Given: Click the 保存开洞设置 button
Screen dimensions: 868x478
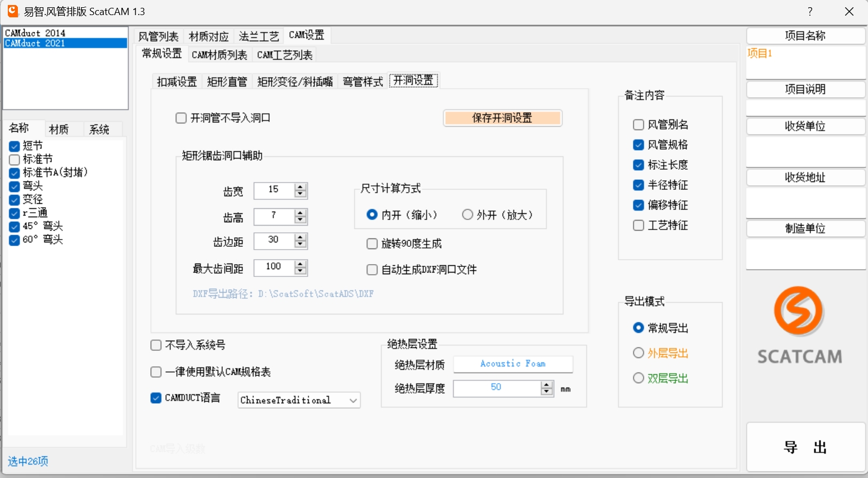Looking at the screenshot, I should (502, 118).
